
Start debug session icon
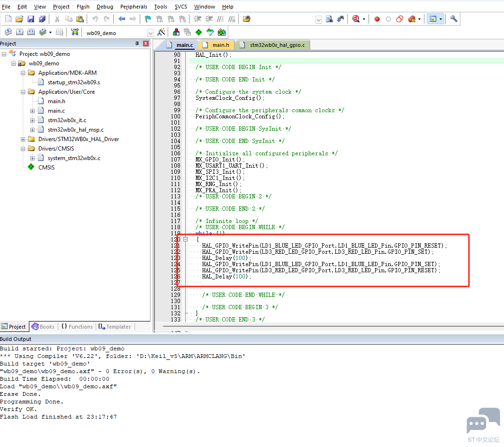coord(355,19)
